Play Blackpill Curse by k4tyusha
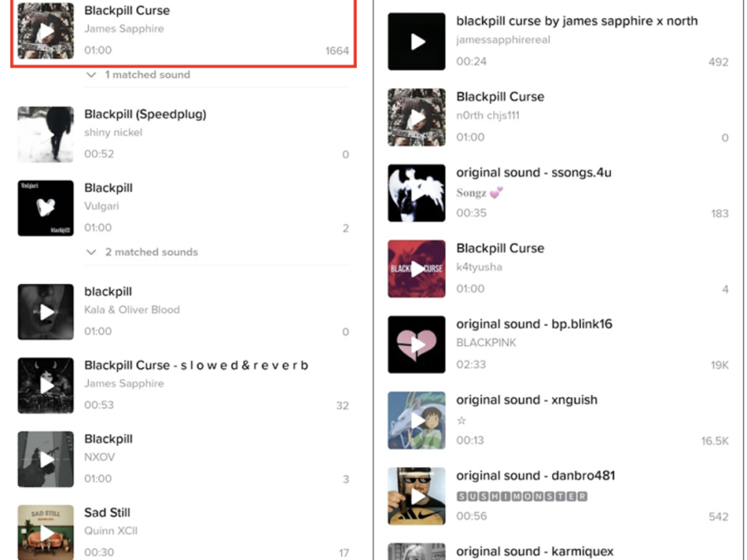747x560 pixels. (417, 269)
